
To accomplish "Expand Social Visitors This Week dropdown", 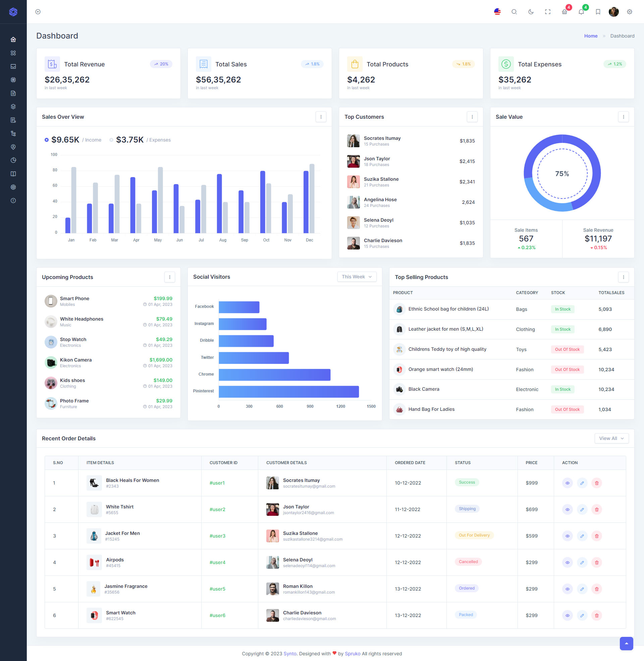I will [x=356, y=276].
